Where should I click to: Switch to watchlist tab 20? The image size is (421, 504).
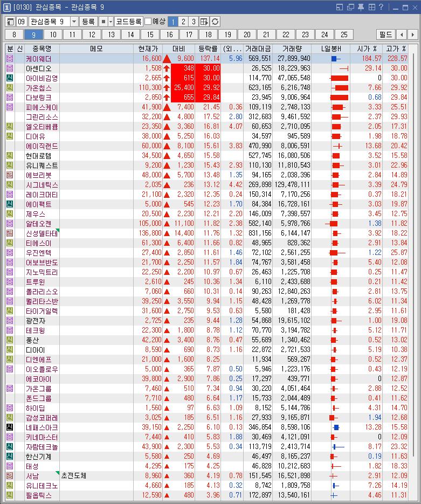pos(247,34)
